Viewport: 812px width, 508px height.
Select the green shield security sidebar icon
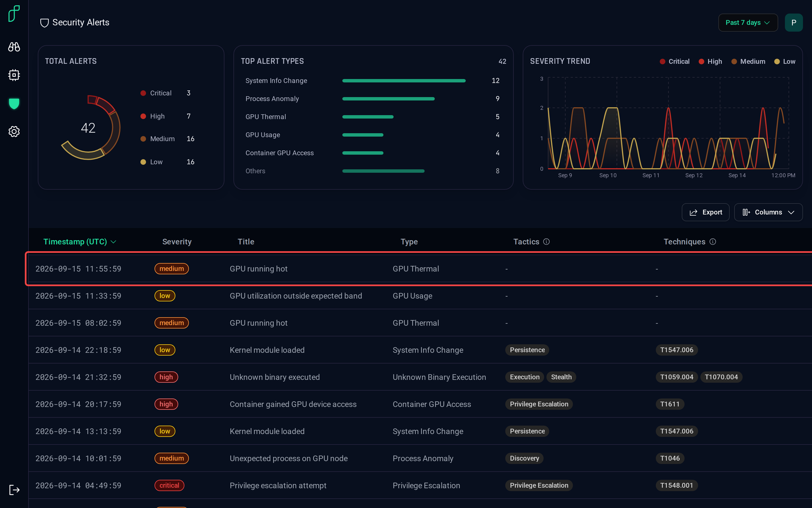click(14, 104)
